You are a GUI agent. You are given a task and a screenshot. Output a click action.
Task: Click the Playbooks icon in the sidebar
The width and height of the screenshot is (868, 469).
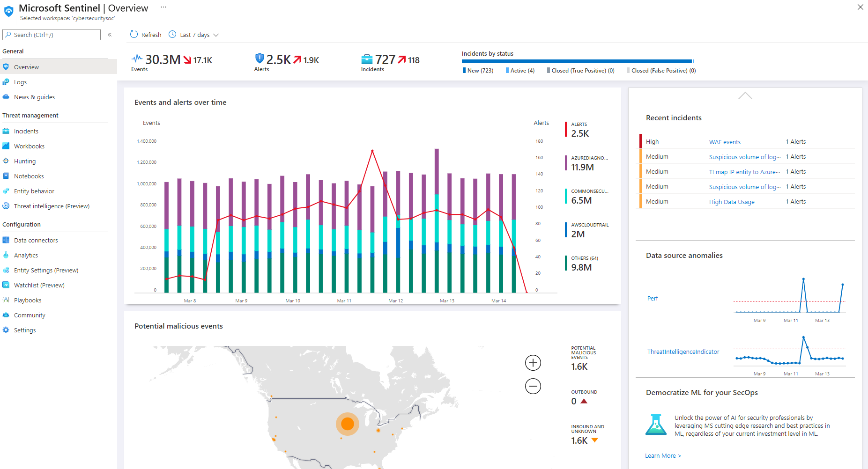[6, 300]
